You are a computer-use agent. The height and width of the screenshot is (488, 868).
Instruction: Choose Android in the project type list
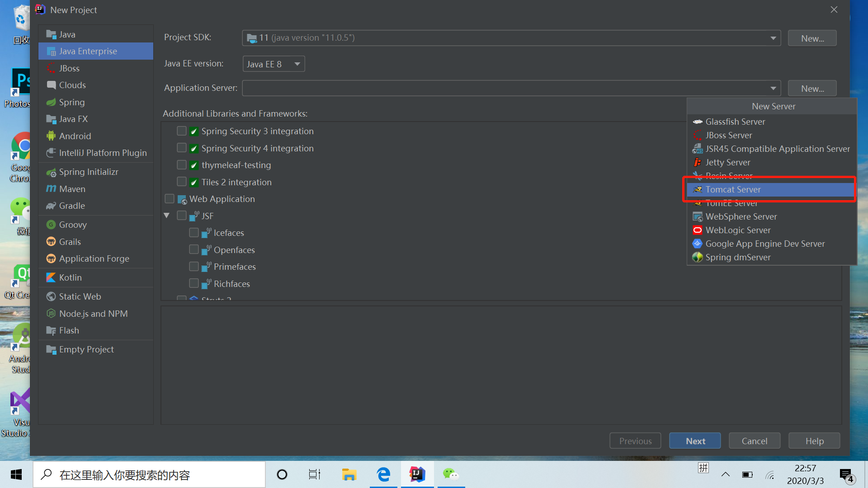[75, 136]
